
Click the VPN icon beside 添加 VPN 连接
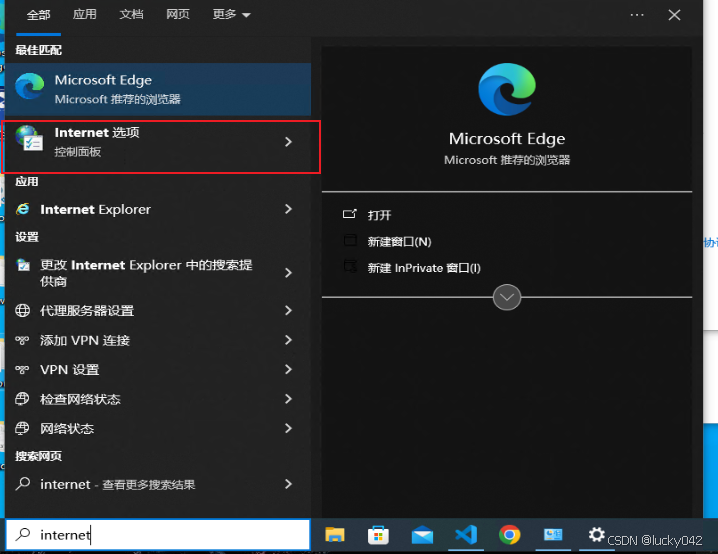[x=22, y=340]
